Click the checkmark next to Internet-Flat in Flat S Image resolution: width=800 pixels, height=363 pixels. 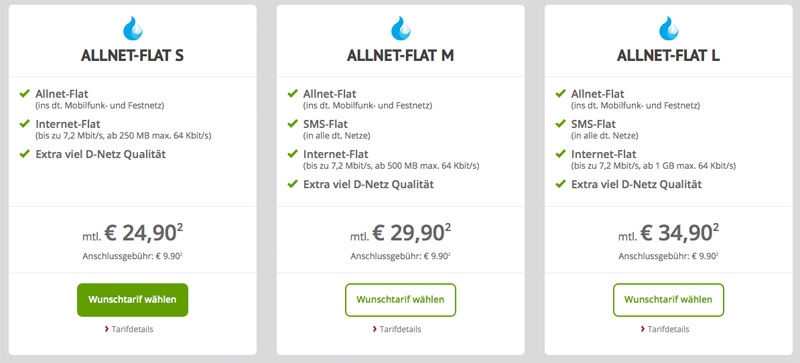point(24,124)
